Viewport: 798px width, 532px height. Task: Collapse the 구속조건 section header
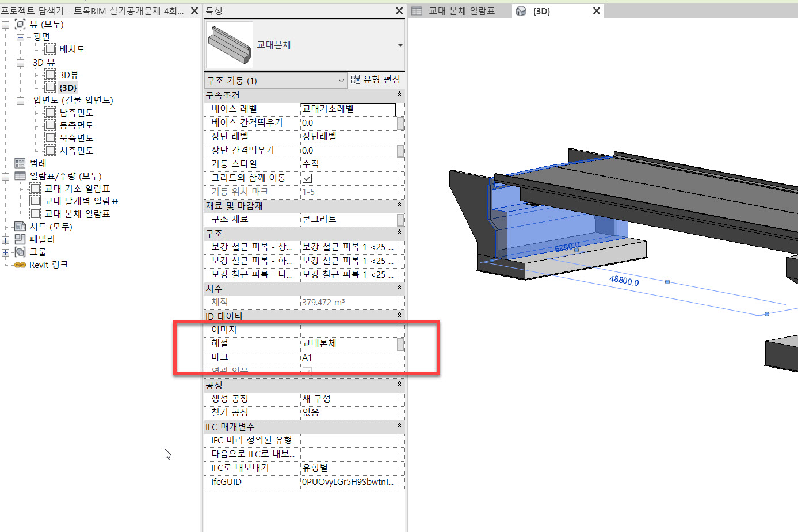click(399, 95)
